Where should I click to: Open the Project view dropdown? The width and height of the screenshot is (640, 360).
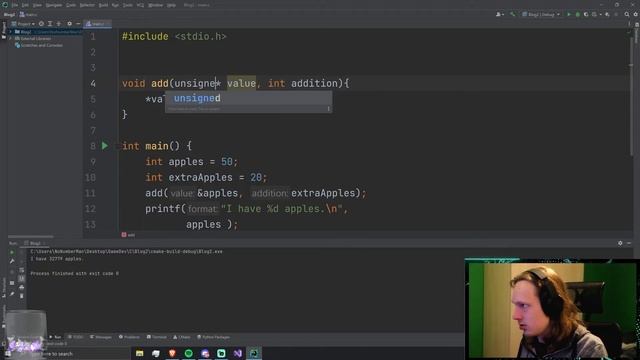click(x=24, y=24)
